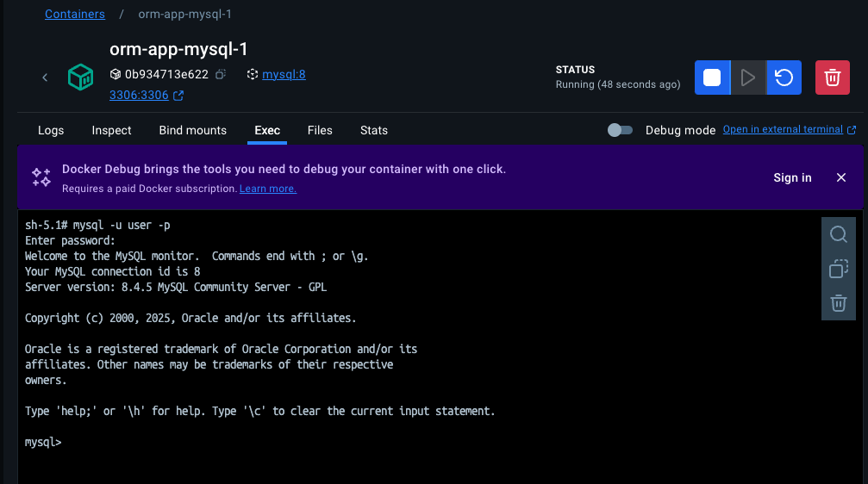
Task: Switch to the Logs tab
Action: [51, 131]
